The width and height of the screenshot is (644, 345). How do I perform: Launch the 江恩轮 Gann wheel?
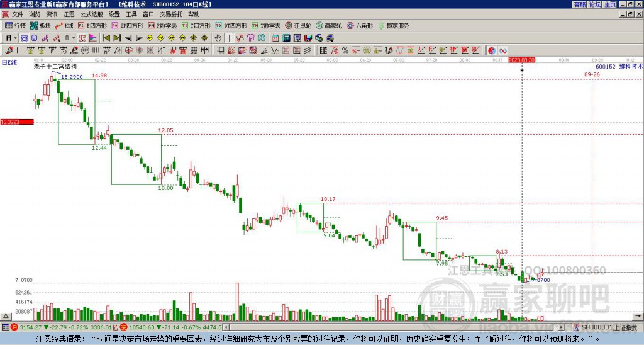coord(298,25)
